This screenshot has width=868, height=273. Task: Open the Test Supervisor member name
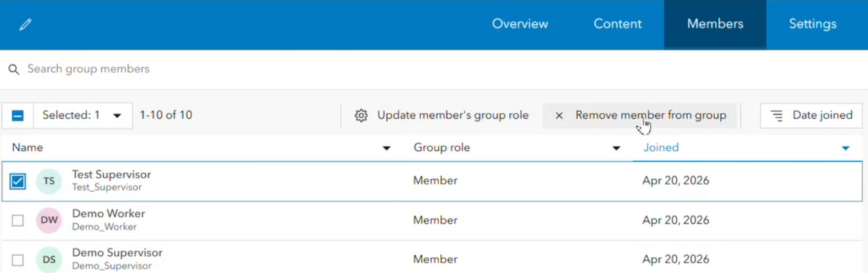pos(111,175)
